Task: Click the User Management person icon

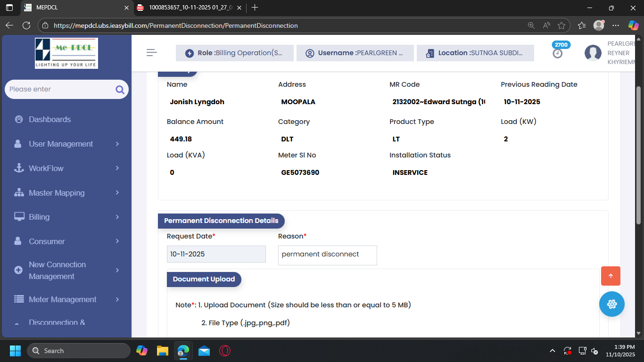Action: (x=18, y=144)
